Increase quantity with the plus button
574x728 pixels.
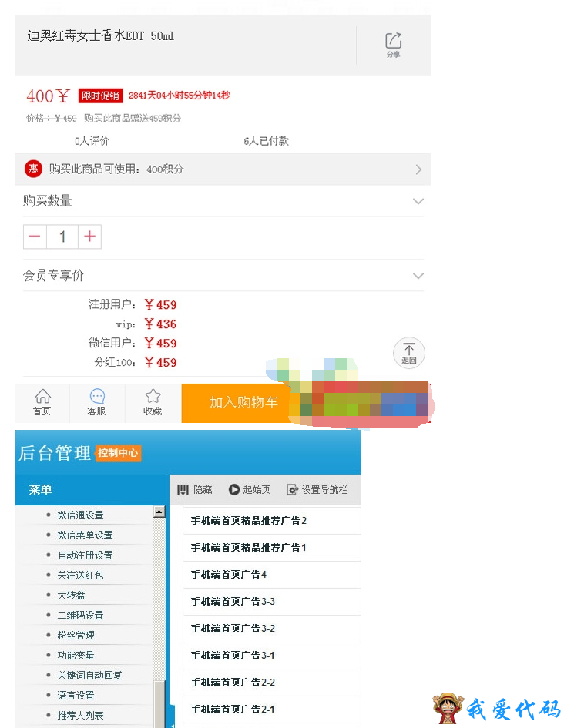click(x=89, y=237)
